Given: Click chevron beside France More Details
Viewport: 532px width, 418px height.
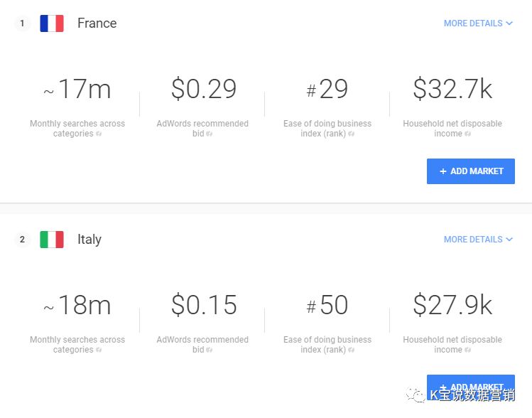Looking at the screenshot, I should point(509,23).
